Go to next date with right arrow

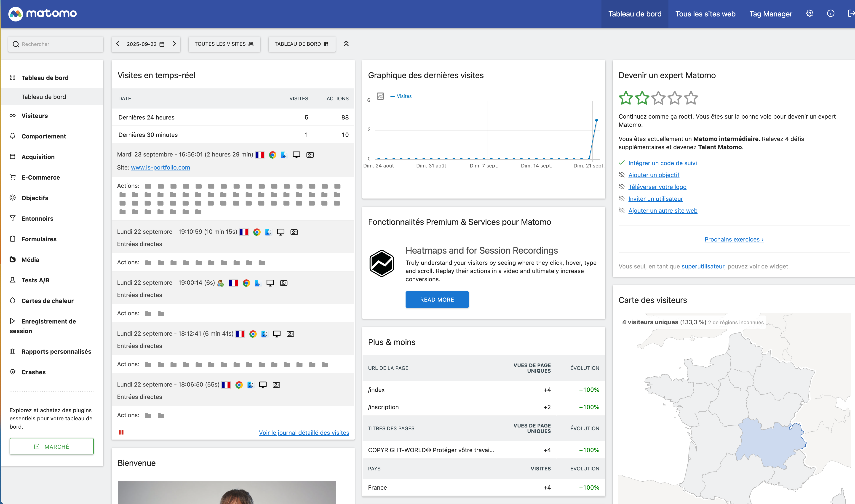pos(174,44)
